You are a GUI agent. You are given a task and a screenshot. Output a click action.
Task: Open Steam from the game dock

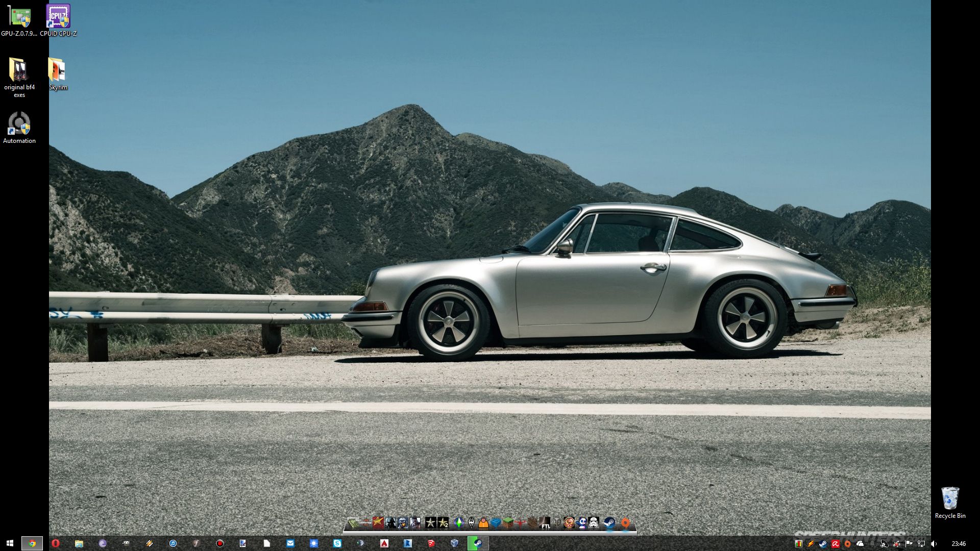pyautogui.click(x=609, y=522)
